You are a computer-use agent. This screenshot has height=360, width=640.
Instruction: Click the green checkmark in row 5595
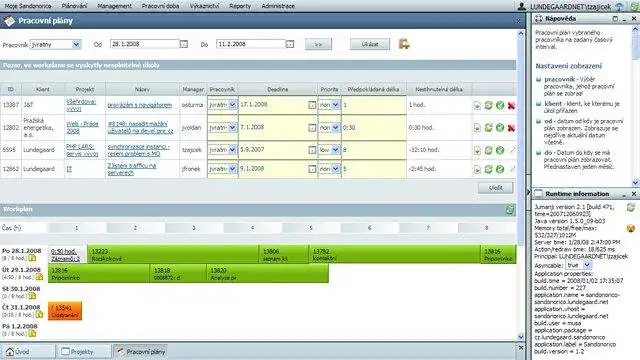500,150
